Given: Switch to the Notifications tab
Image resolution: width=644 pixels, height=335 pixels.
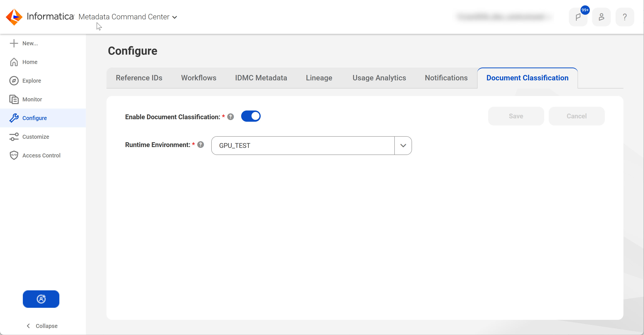Looking at the screenshot, I should pos(446,78).
